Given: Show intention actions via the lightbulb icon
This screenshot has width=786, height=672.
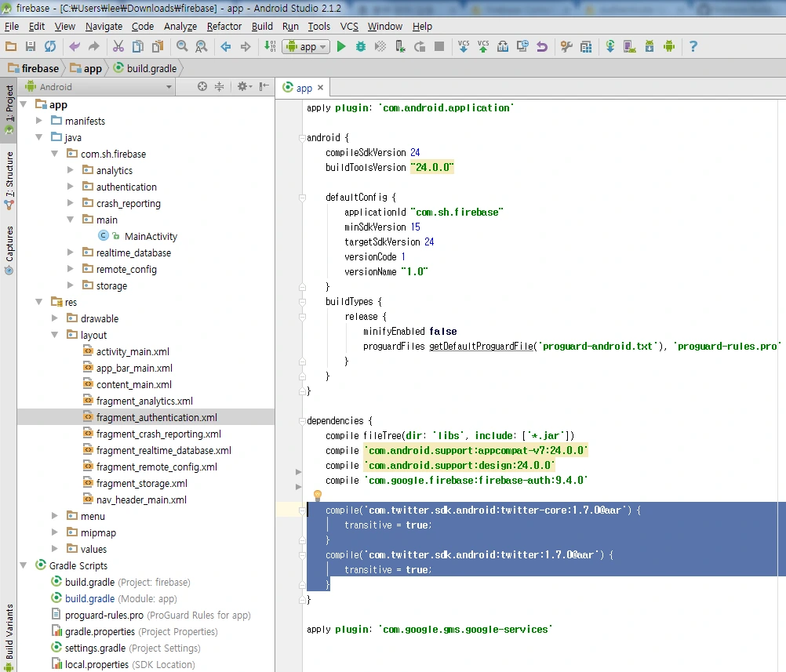Looking at the screenshot, I should pyautogui.click(x=318, y=496).
